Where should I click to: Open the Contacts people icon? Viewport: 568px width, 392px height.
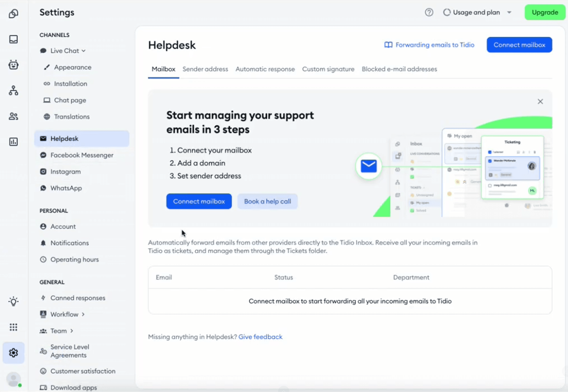coord(13,116)
